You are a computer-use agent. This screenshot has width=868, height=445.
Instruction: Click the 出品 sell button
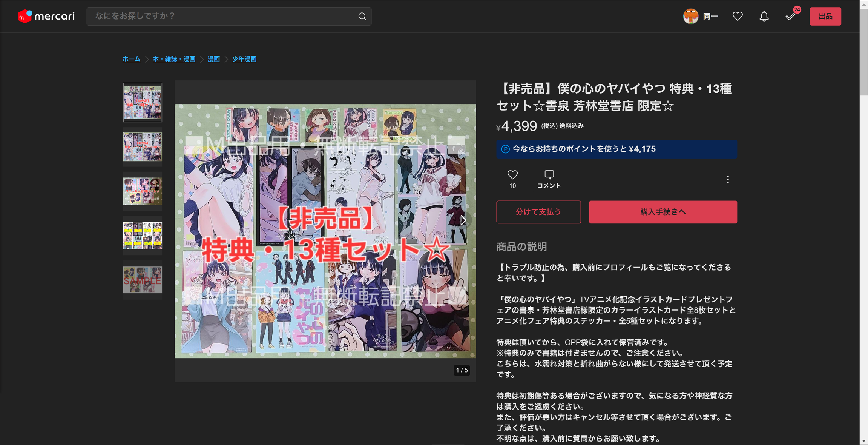825,16
